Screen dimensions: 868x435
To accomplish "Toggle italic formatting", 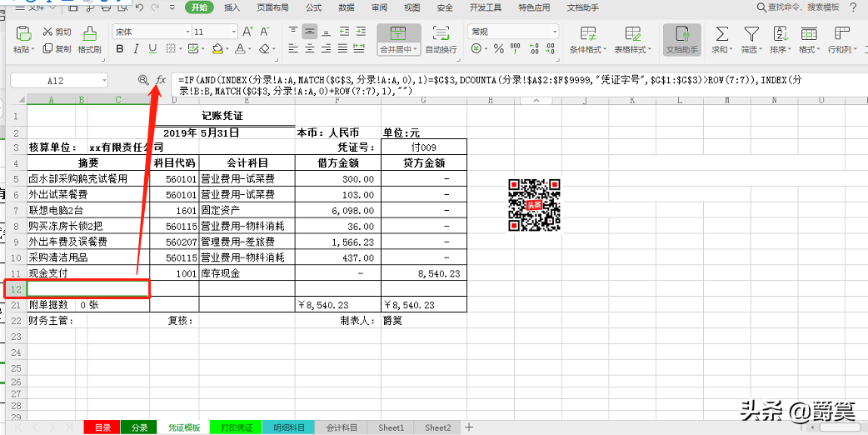I will [136, 48].
